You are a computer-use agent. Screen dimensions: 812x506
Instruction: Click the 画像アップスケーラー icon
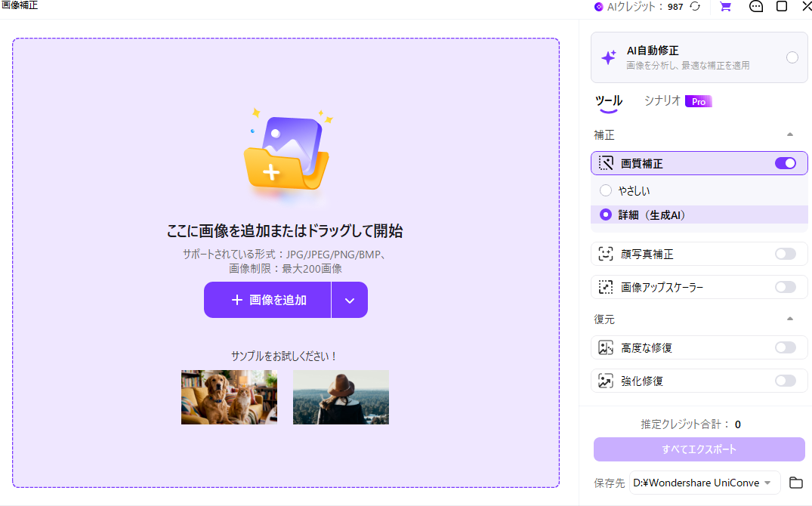pos(606,287)
